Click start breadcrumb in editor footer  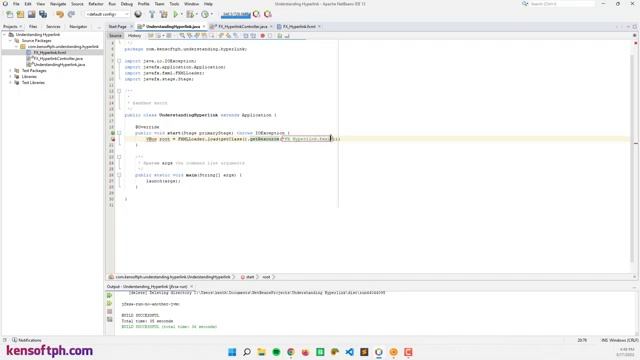pyautogui.click(x=250, y=277)
